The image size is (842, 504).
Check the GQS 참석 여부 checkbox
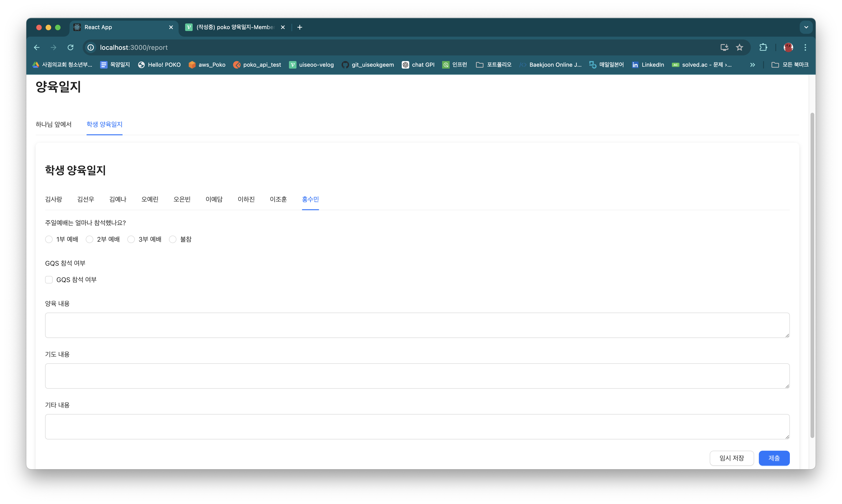pyautogui.click(x=49, y=279)
